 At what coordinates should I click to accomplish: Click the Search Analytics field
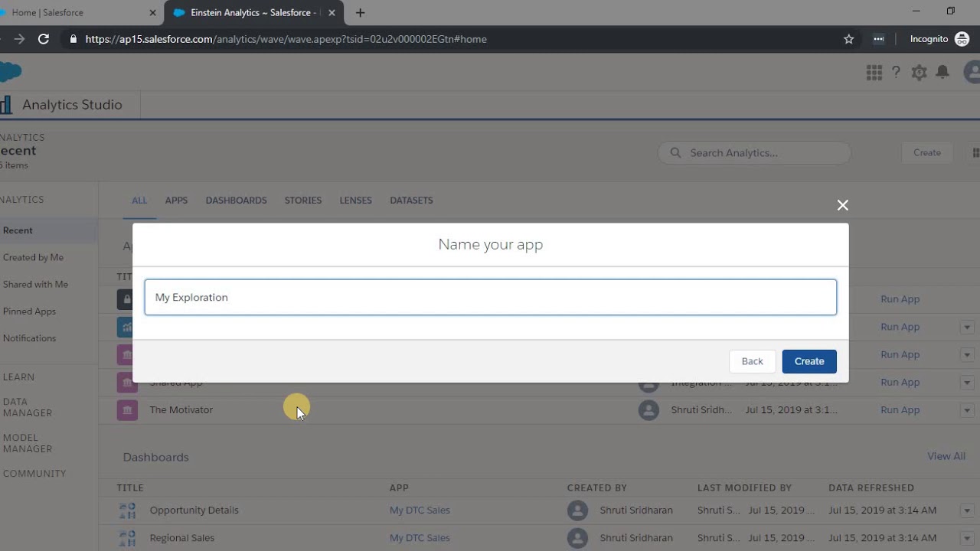click(754, 153)
